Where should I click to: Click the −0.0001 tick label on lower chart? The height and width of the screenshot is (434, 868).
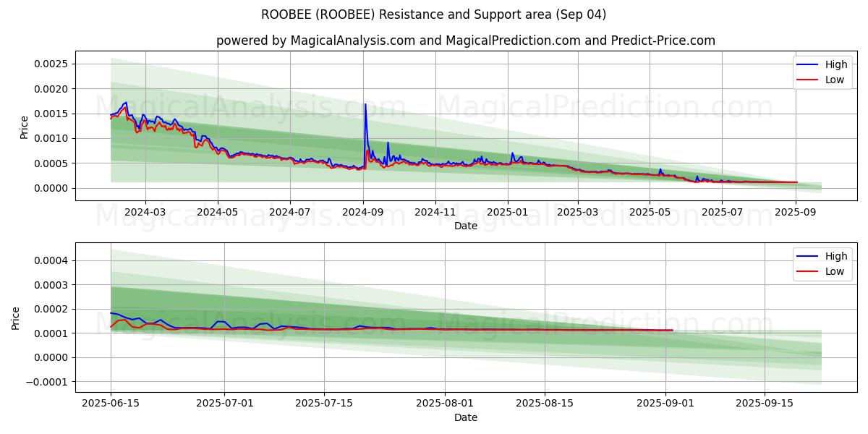pyautogui.click(x=46, y=382)
